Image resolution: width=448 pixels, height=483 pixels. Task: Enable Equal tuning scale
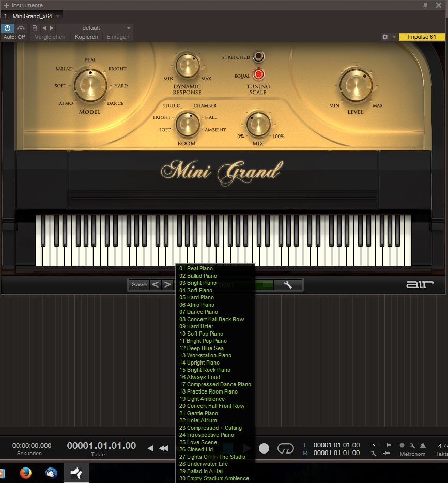(258, 74)
